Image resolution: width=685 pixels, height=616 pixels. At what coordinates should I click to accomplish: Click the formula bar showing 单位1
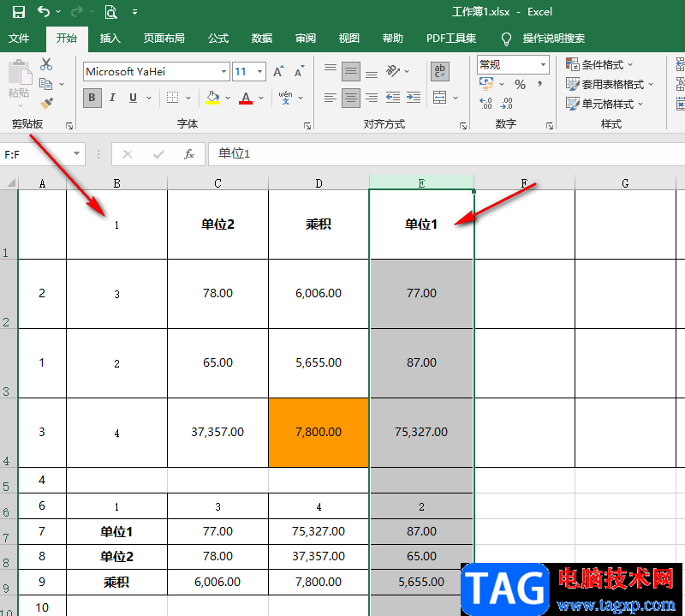point(446,154)
